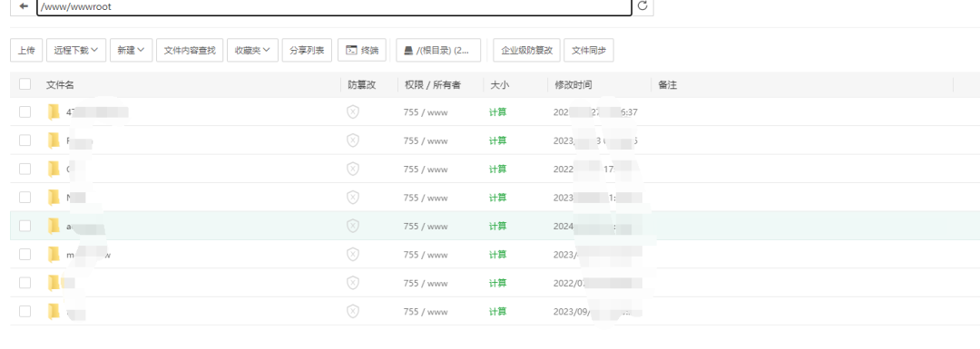Screen dimensions: 980x349
Task: Sort by the 大小 column header
Action: pyautogui.click(x=499, y=85)
